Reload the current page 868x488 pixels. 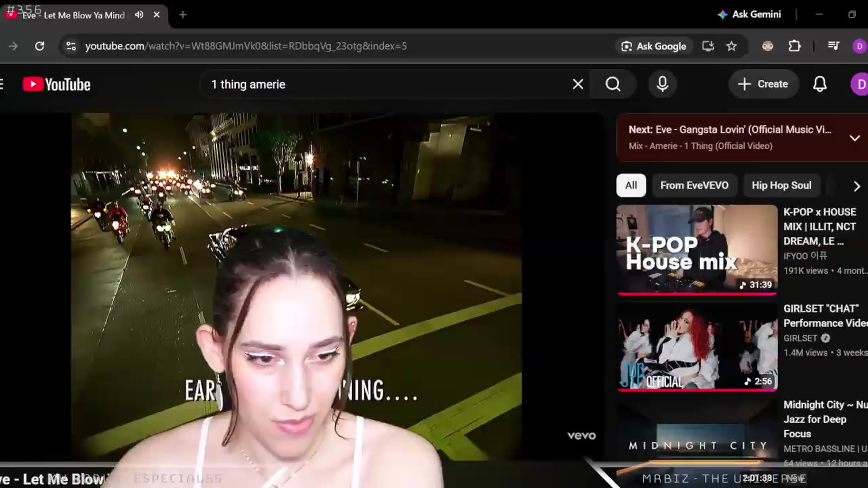point(40,46)
